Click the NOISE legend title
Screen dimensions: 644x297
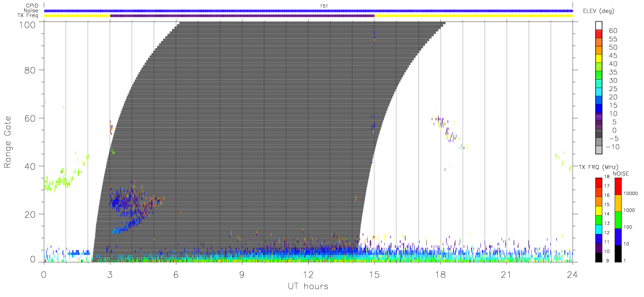tap(620, 173)
